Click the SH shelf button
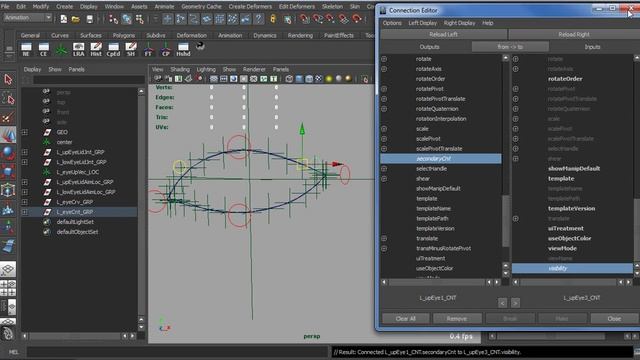The height and width of the screenshot is (360, 640). 131,49
